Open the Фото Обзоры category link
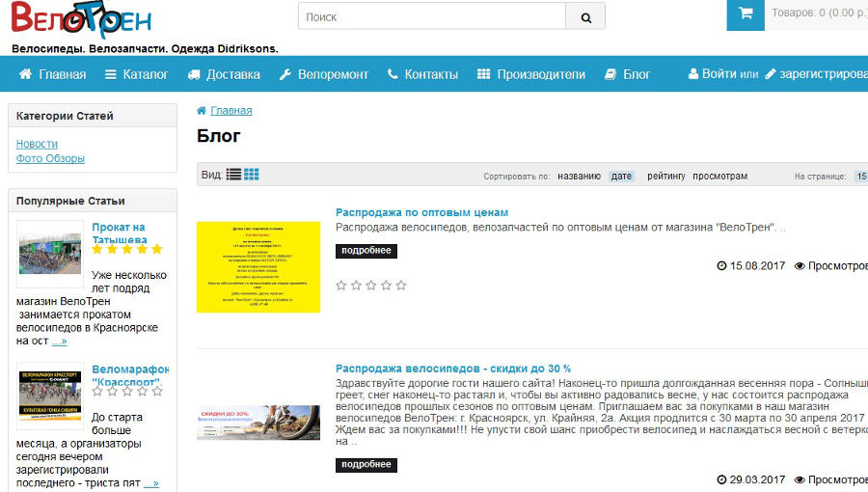The width and height of the screenshot is (868, 492). (50, 158)
